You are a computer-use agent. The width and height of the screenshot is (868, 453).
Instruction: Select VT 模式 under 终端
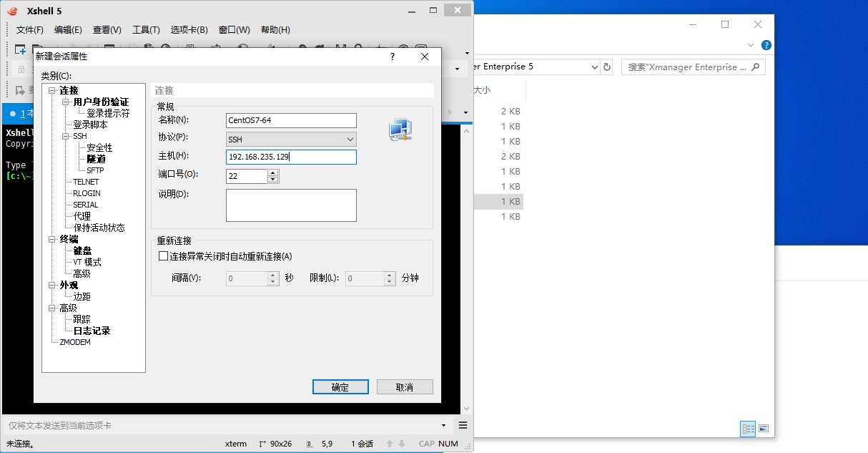click(87, 262)
